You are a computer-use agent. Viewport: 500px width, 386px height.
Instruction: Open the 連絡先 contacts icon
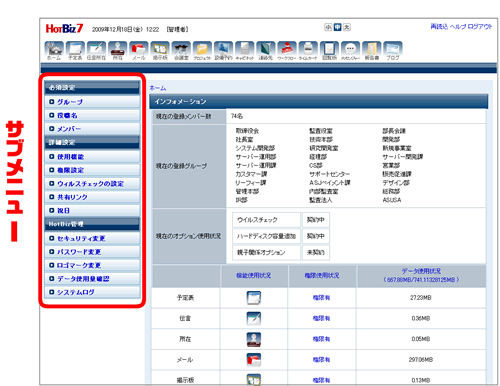click(x=266, y=51)
